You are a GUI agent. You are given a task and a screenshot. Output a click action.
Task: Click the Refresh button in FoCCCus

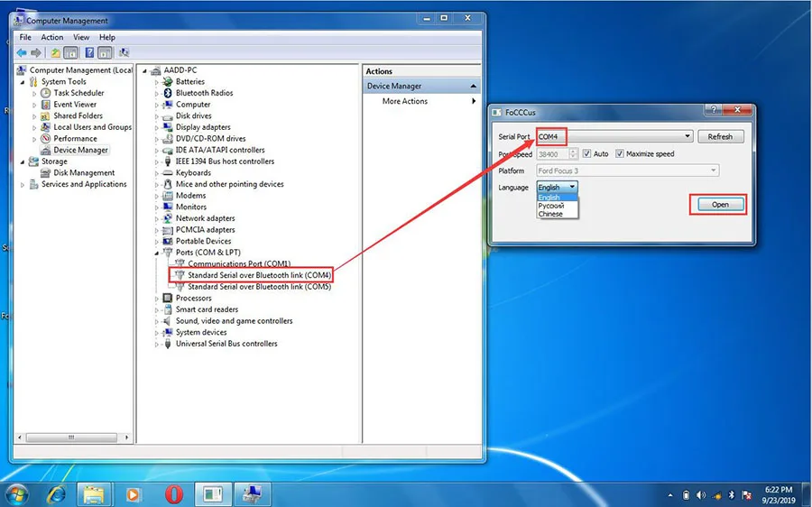pyautogui.click(x=720, y=137)
